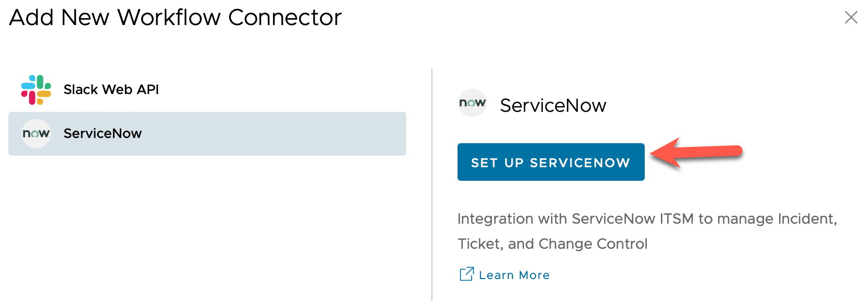Click the external link icon beside Learn More
The width and height of the screenshot is (868, 301).
pos(466,274)
